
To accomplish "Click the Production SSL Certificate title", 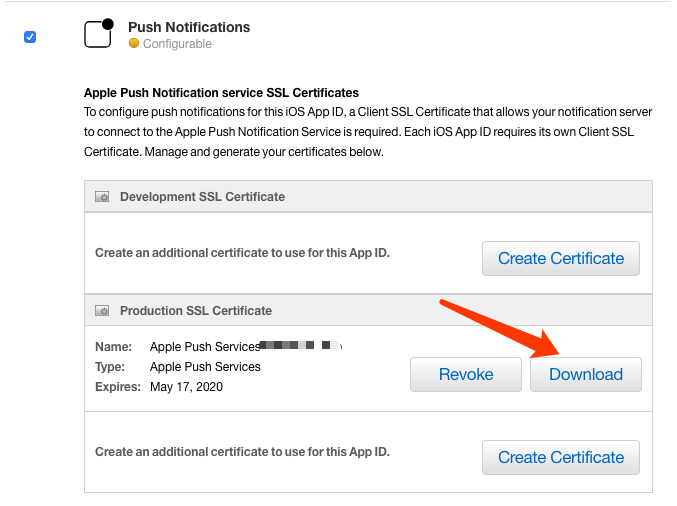I will point(196,311).
